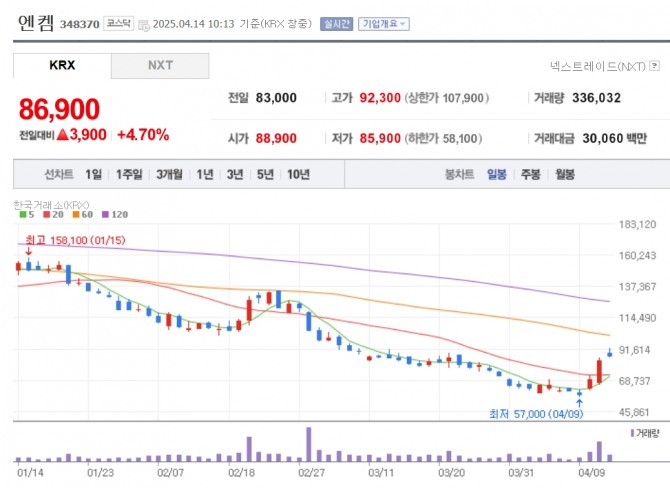Click the current price 86,900
The width and height of the screenshot is (670, 488).
point(59,109)
